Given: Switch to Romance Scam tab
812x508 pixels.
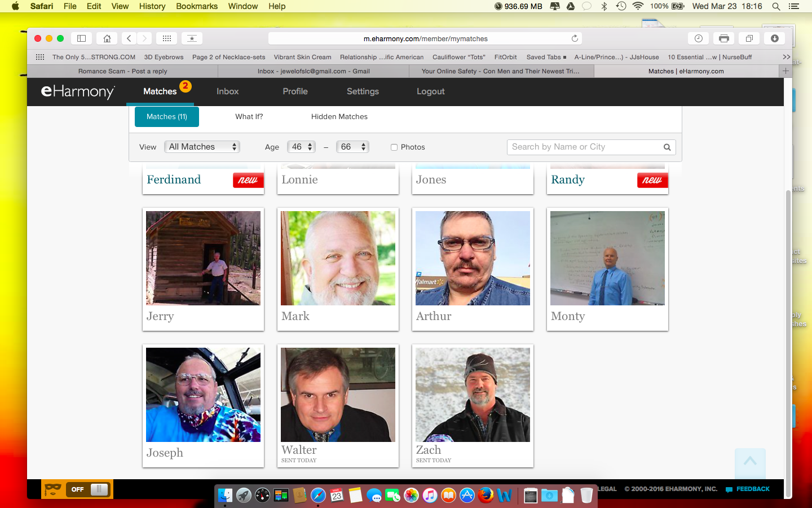Looking at the screenshot, I should pyautogui.click(x=122, y=71).
